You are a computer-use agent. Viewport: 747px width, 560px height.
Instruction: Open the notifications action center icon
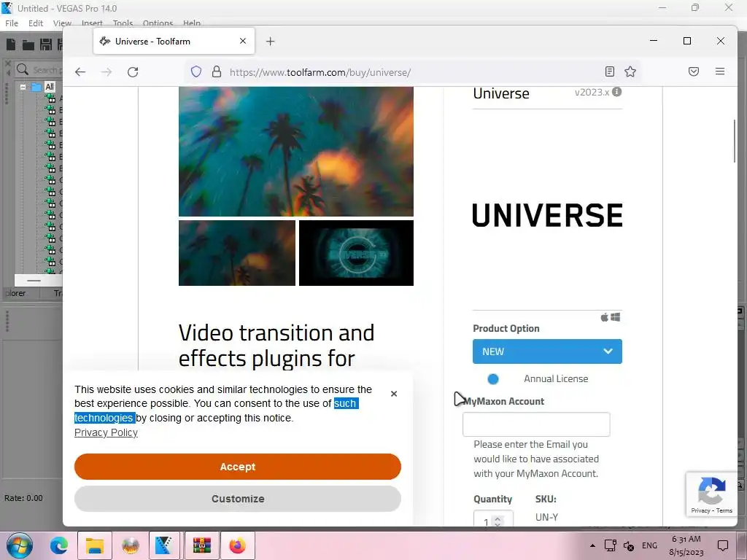tap(723, 545)
